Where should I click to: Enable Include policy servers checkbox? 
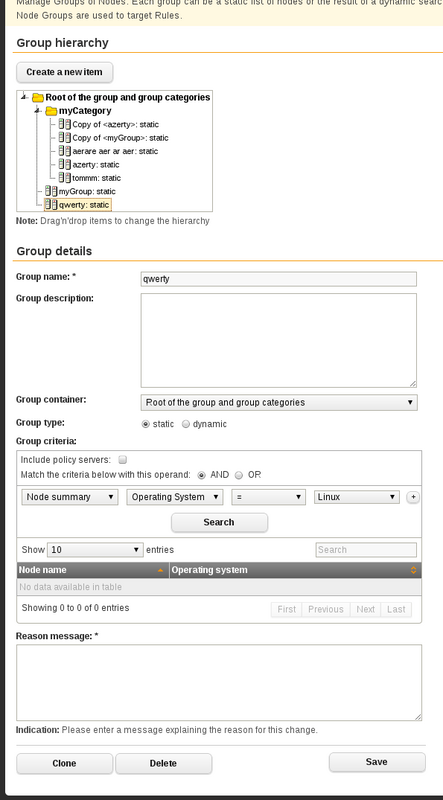[122, 460]
